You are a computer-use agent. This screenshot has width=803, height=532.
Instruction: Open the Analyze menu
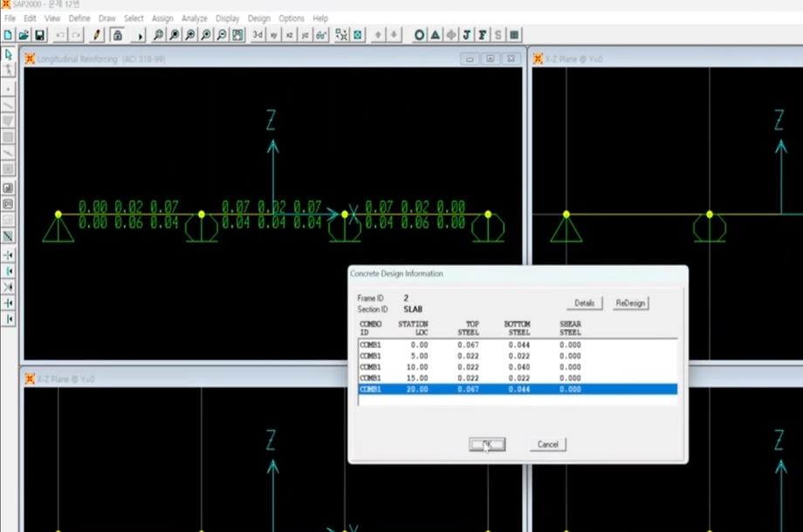pos(195,18)
